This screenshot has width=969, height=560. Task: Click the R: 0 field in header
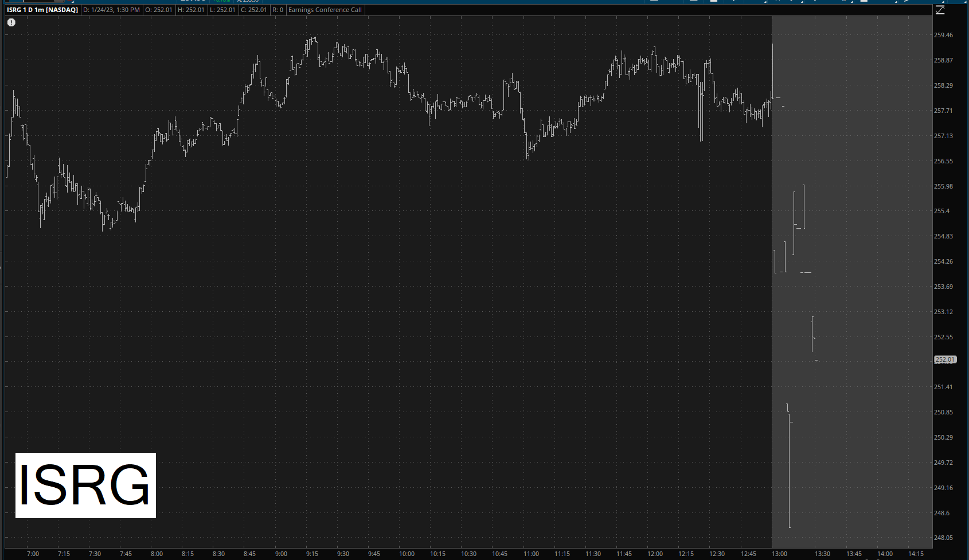pyautogui.click(x=278, y=10)
